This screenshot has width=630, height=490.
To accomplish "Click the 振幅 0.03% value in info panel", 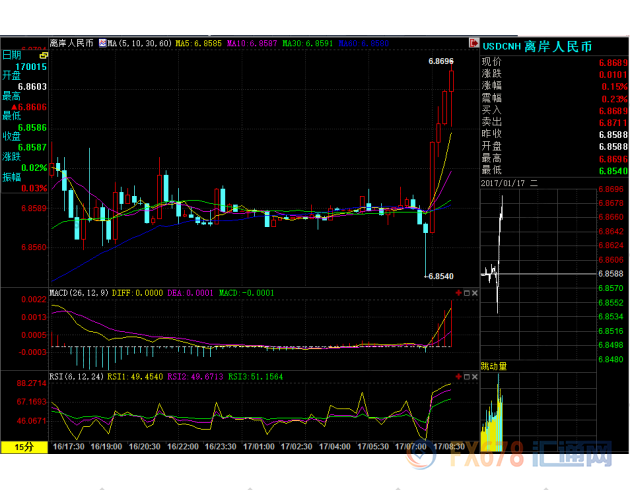I will pos(35,188).
